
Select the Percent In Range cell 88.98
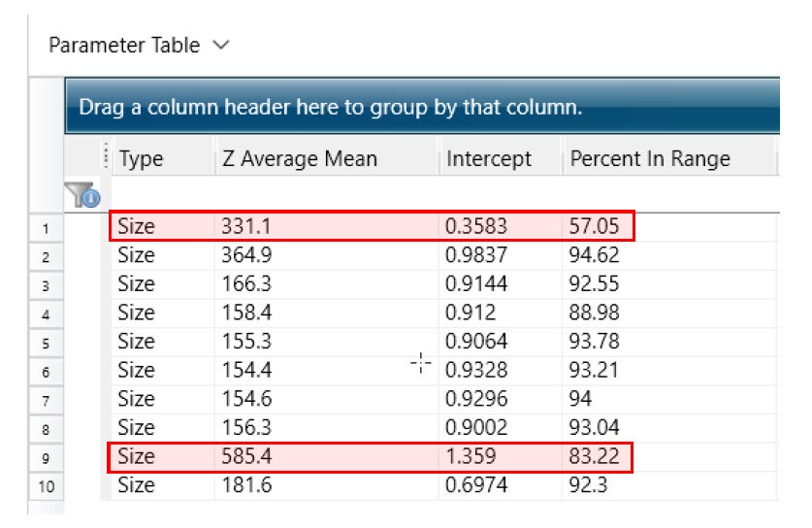point(594,313)
